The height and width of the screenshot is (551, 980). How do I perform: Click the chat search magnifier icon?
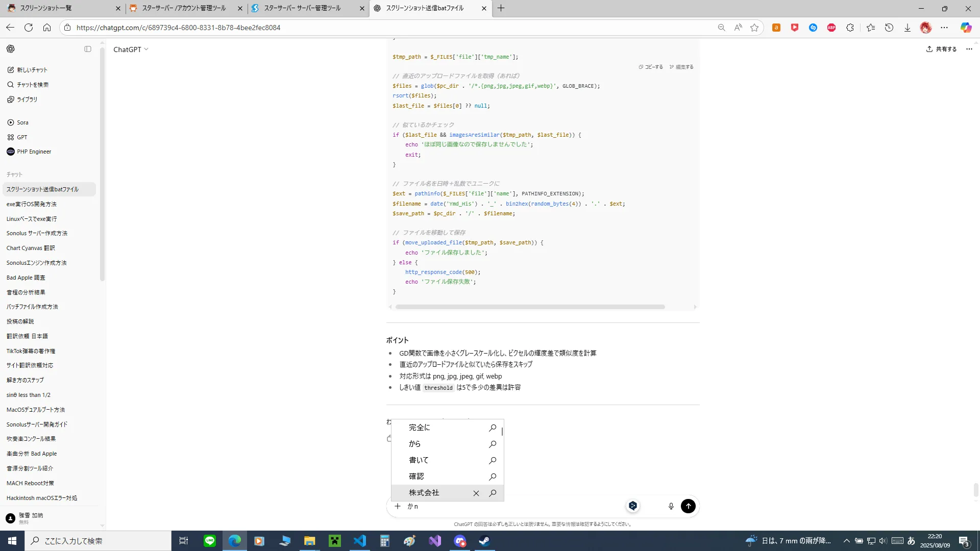(11, 85)
